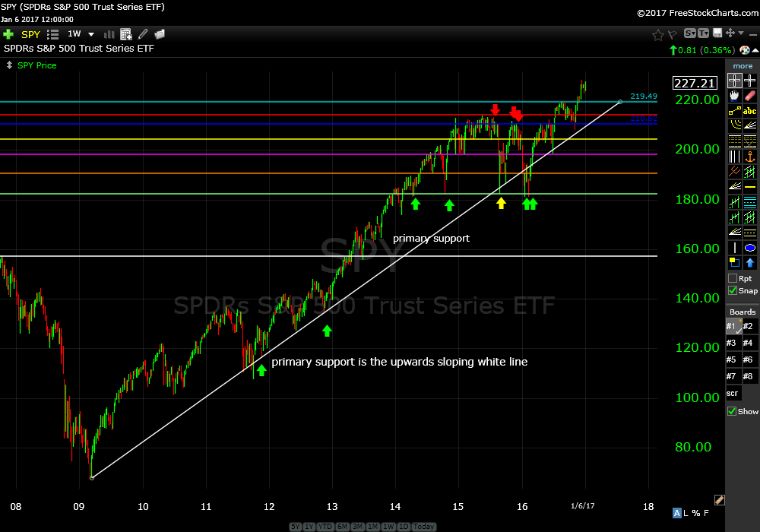Pick the anchor drawing tool
Image resolution: width=760 pixels, height=532 pixels.
click(x=750, y=157)
